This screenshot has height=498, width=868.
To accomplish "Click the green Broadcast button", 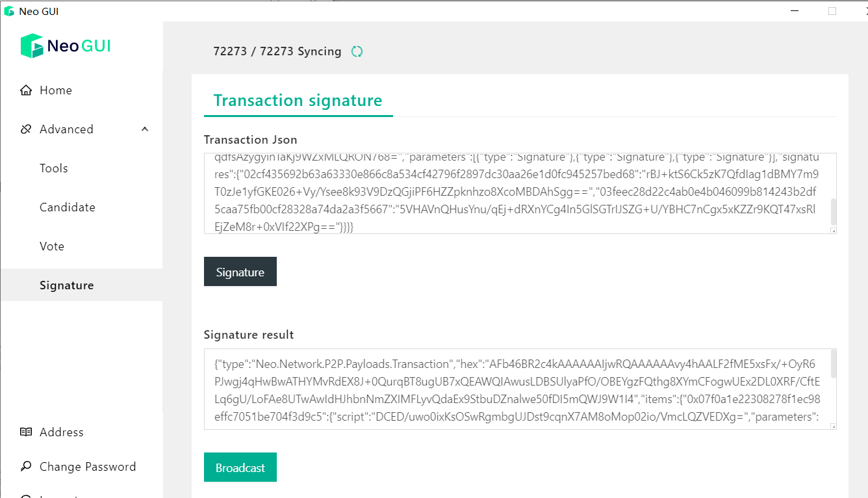I will 240,467.
